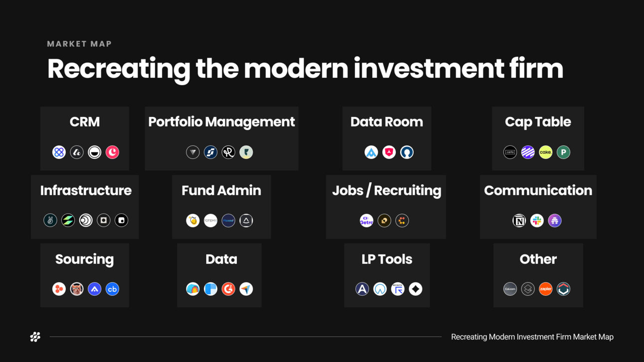Image resolution: width=644 pixels, height=362 pixels.
Task: Click the Carta icon under Cap Table
Action: tap(510, 152)
